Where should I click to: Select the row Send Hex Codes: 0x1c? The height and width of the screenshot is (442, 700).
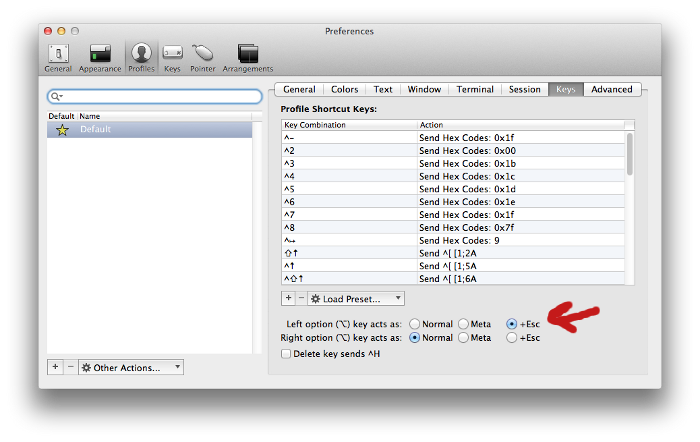pos(453,176)
